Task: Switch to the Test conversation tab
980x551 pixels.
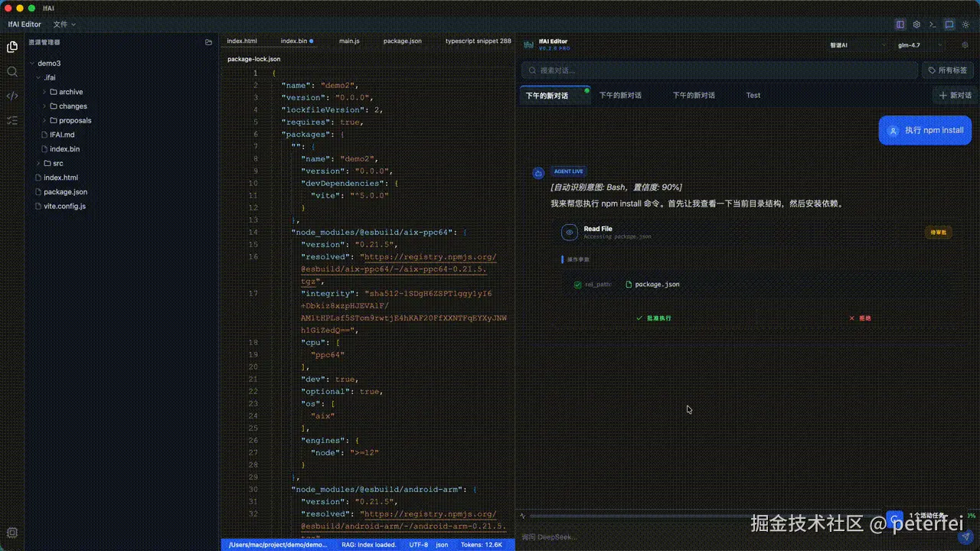Action: pos(753,95)
